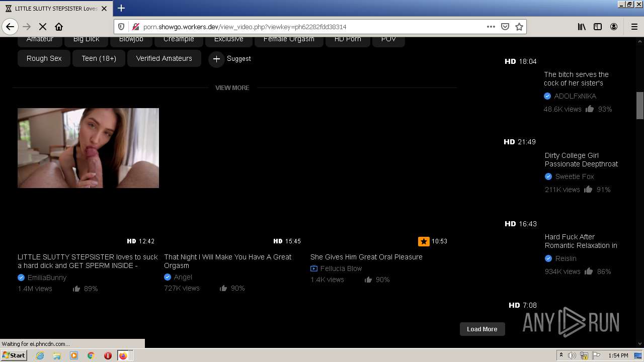644x362 pixels.
Task: Select the Teen (18+) category tag
Action: 99,58
